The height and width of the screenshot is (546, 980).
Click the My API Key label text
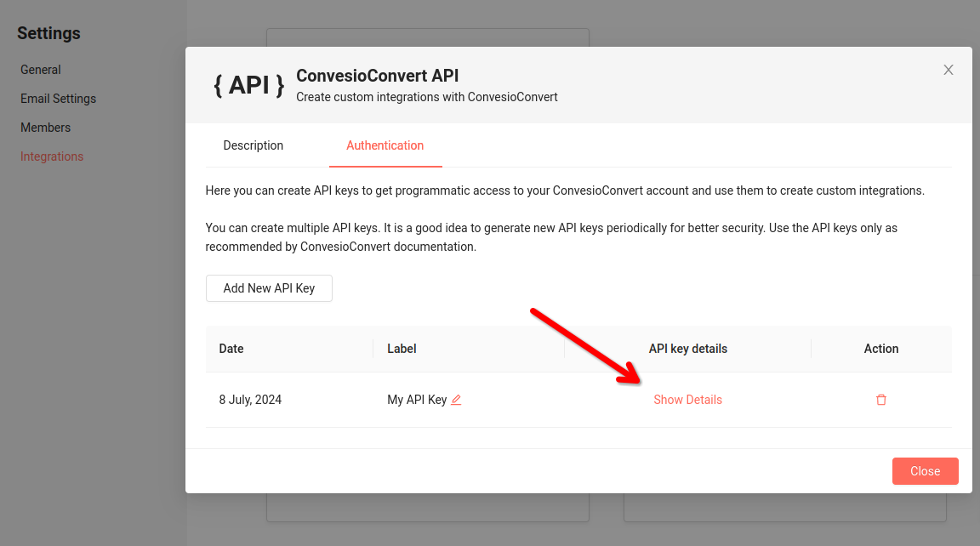click(x=417, y=399)
